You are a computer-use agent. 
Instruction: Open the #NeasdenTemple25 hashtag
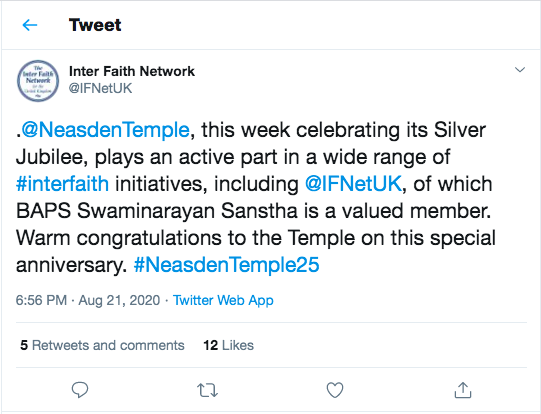point(226,265)
